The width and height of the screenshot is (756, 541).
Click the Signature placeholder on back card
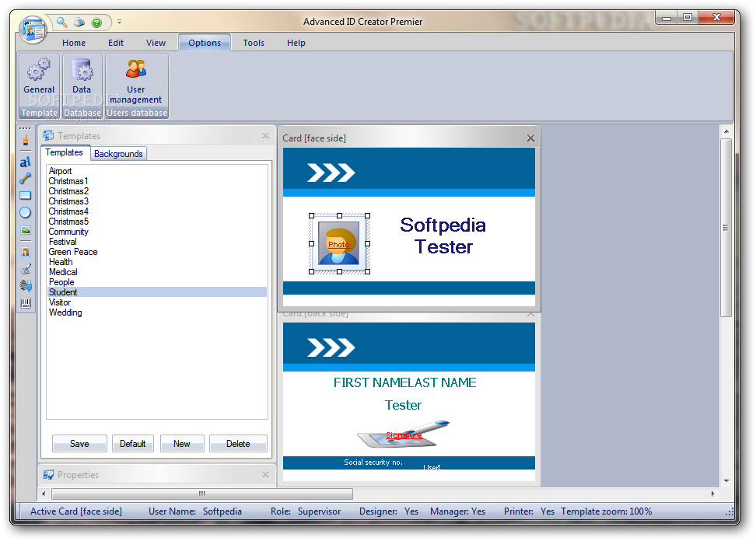(x=404, y=434)
